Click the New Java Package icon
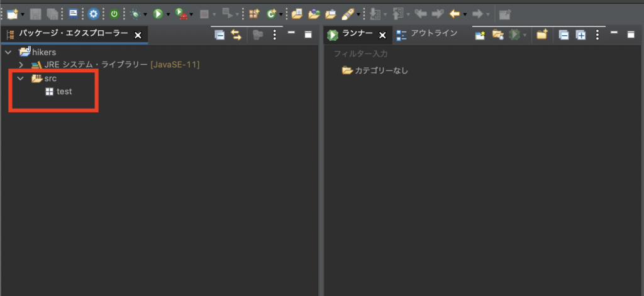644x296 pixels. [x=254, y=14]
